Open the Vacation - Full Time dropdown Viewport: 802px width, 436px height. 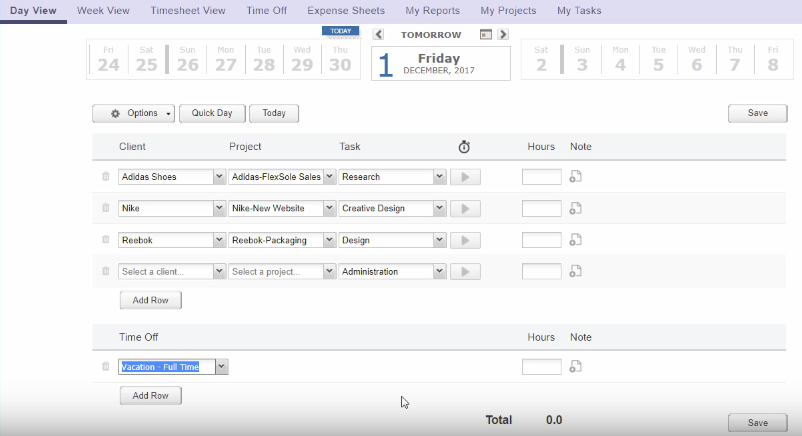(x=222, y=366)
